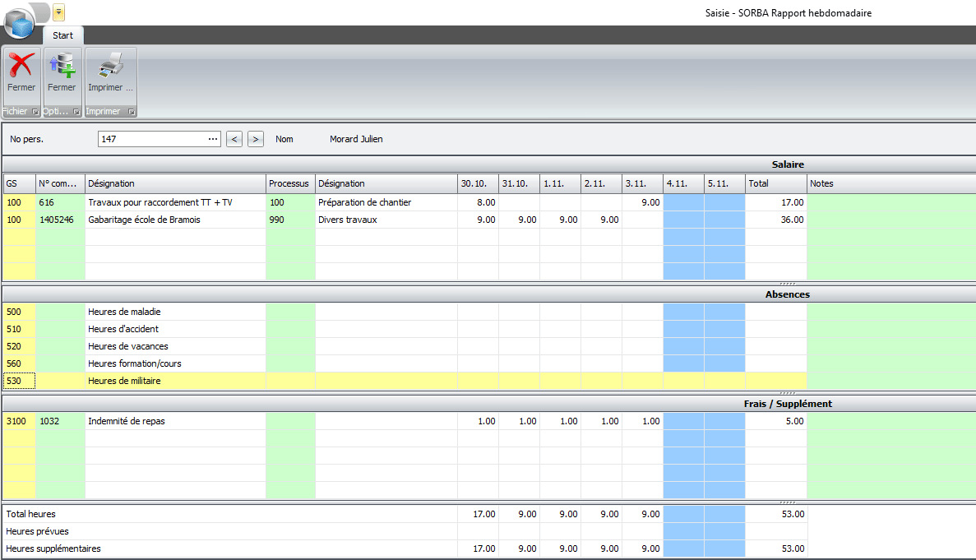The width and height of the screenshot is (976, 560).
Task: Select the 'Heures de militaire' absence row
Action: pyautogui.click(x=175, y=381)
